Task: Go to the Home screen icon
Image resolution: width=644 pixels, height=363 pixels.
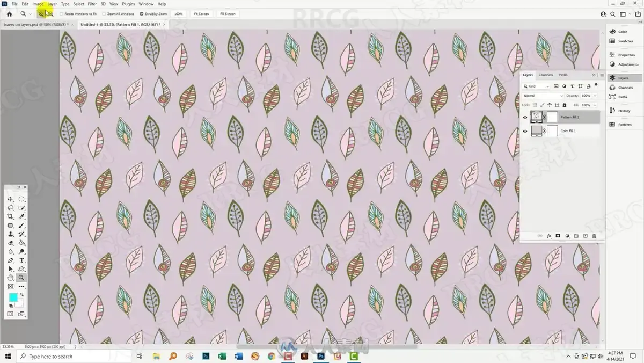Action: 9,13
